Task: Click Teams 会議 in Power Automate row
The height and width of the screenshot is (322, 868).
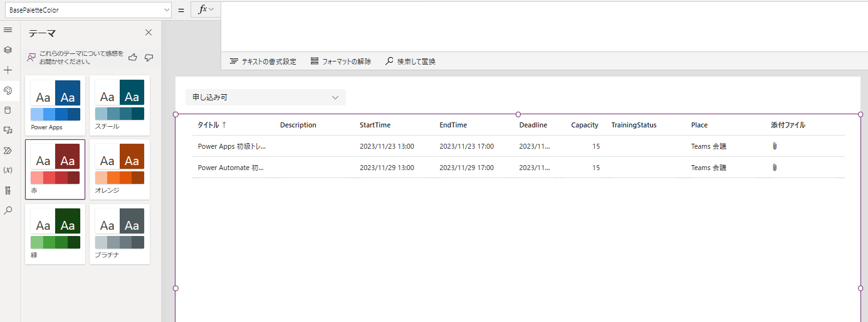Action: [x=709, y=168]
